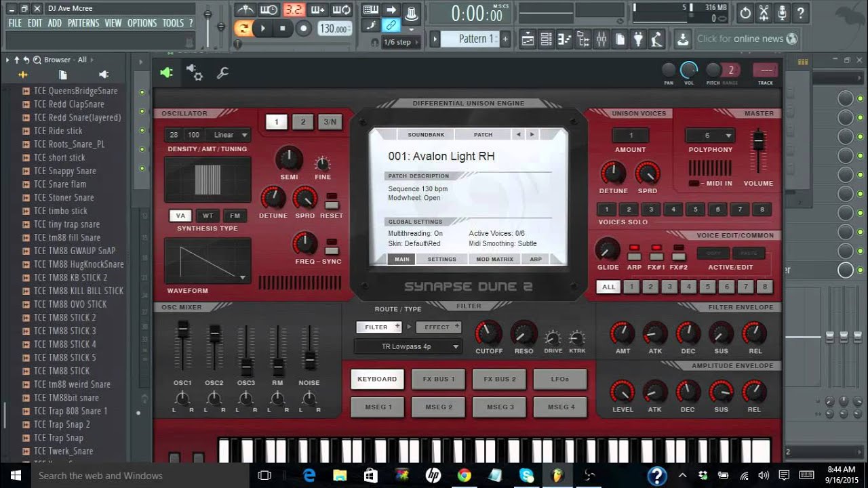Viewport: 868px width, 488px height.
Task: Open the wrench settings icon in wrapper
Action: pyautogui.click(x=222, y=73)
